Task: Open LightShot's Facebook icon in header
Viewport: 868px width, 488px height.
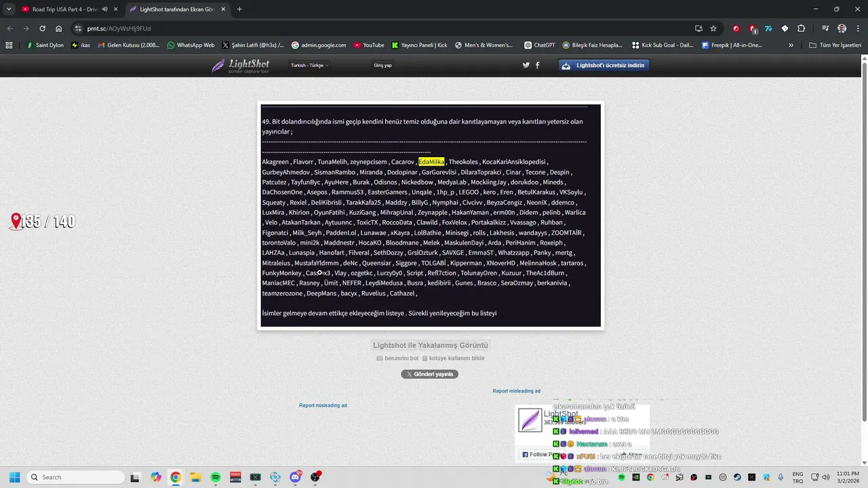Action: click(x=538, y=65)
